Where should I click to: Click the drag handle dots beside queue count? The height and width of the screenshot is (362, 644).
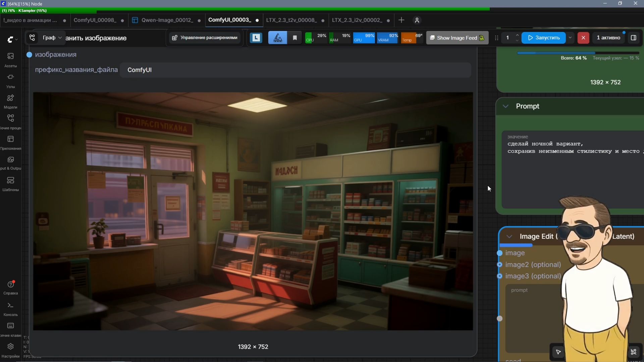pyautogui.click(x=496, y=38)
